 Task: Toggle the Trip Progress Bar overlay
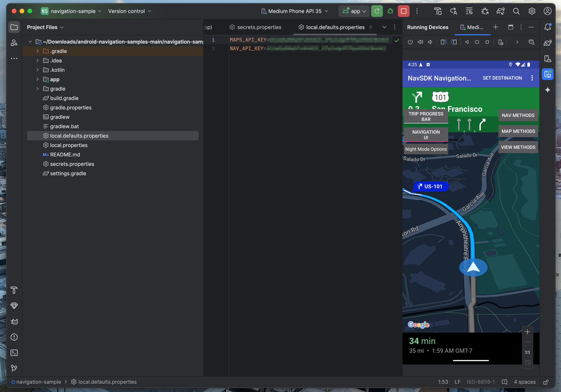tap(426, 116)
